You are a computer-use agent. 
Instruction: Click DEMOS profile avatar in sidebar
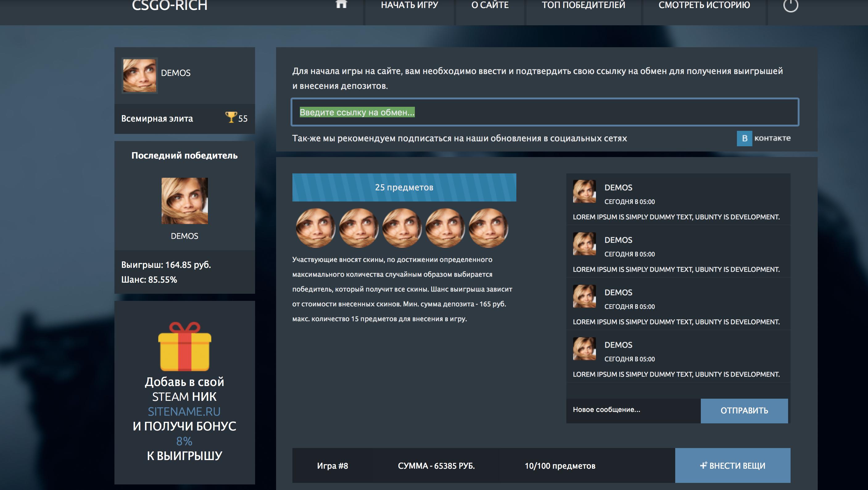[x=139, y=76]
